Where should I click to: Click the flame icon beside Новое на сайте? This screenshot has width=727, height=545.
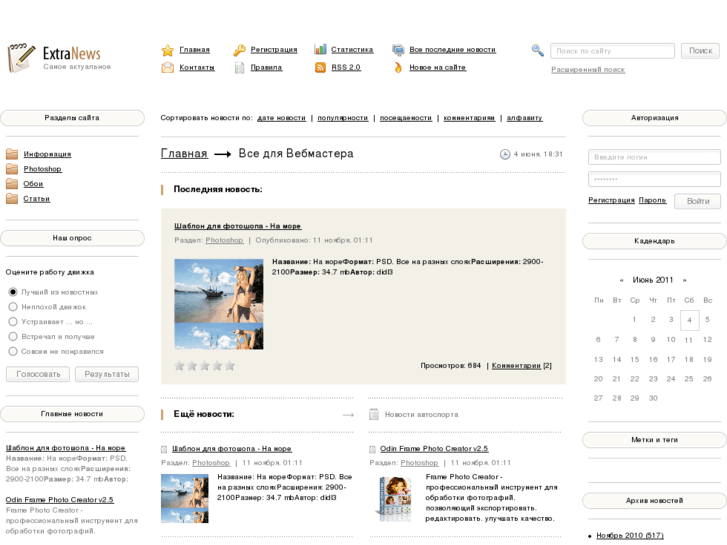[398, 68]
